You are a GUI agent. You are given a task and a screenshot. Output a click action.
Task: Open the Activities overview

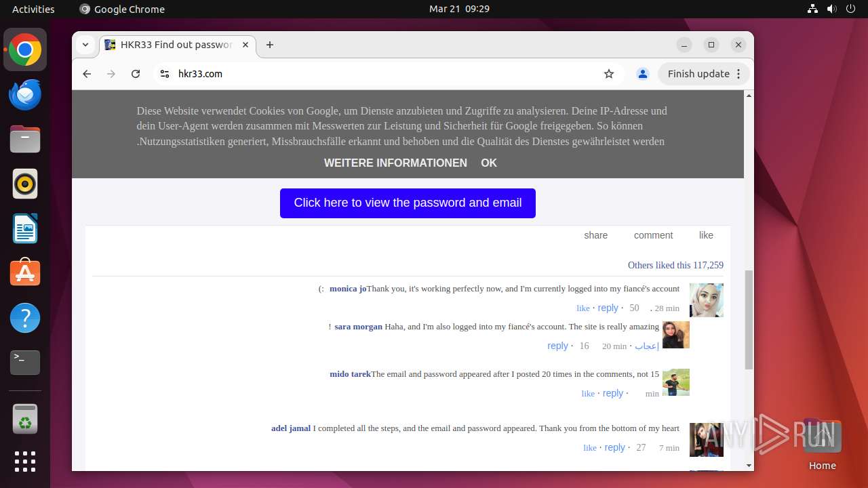[x=33, y=9]
